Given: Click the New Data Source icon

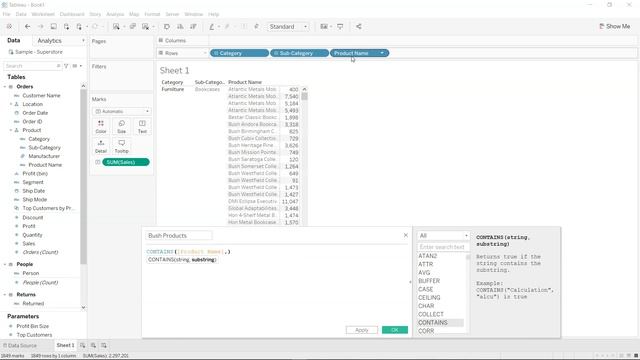Looking at the screenshot, I should 66,27.
